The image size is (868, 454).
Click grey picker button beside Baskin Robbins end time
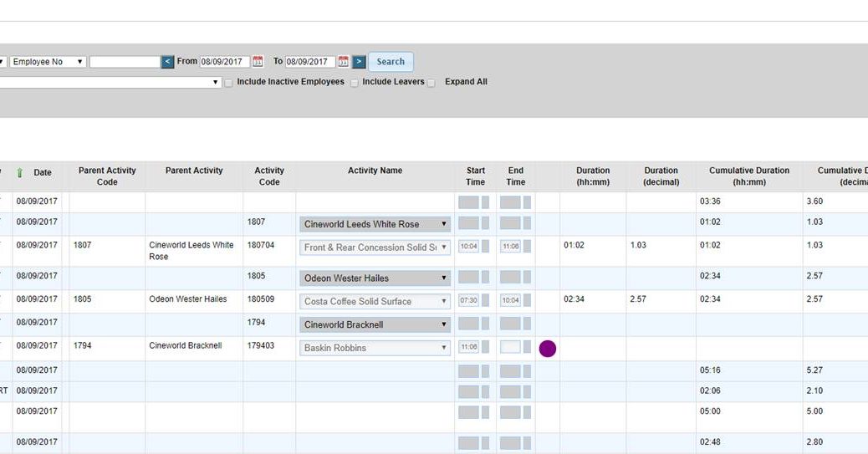click(x=527, y=347)
